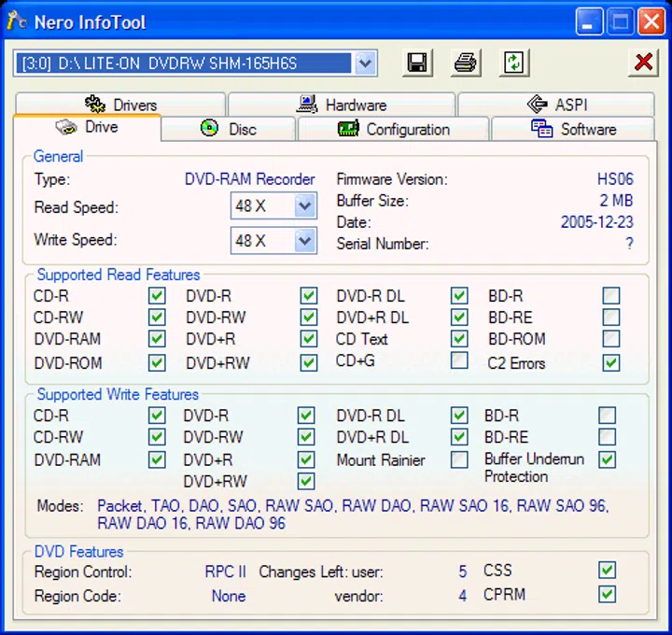Screen dimensions: 672x635
Task: Switch to the Disc tab
Action: pyautogui.click(x=229, y=129)
